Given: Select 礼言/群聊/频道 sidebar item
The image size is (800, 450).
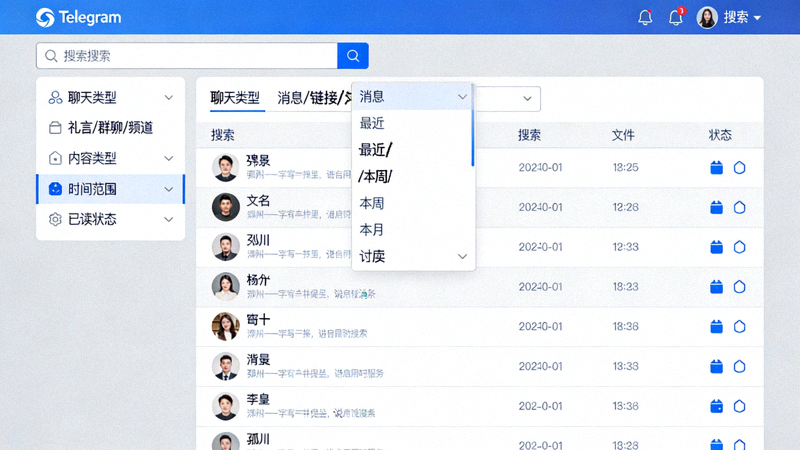Looking at the screenshot, I should click(x=110, y=128).
